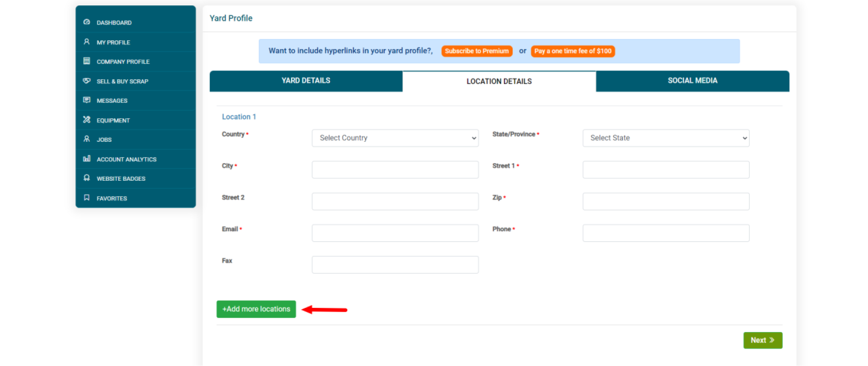The width and height of the screenshot is (868, 366).
Task: Click the Equipment tools icon
Action: (87, 119)
